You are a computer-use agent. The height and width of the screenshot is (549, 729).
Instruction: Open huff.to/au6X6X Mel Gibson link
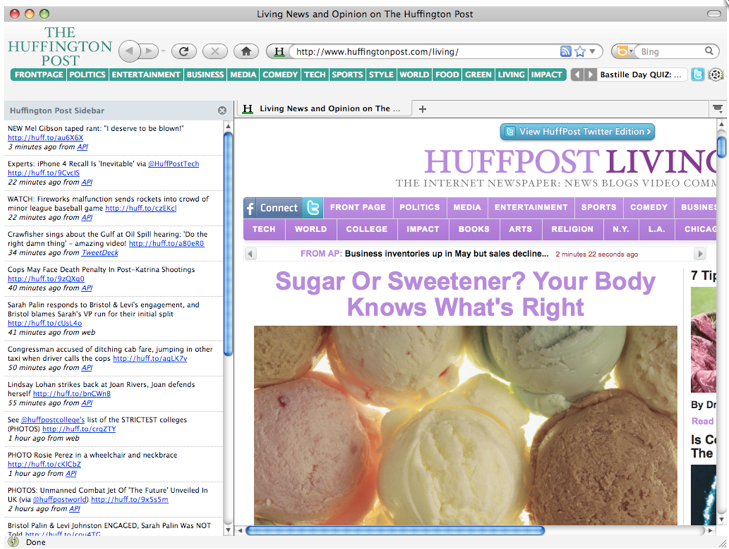pos(45,138)
